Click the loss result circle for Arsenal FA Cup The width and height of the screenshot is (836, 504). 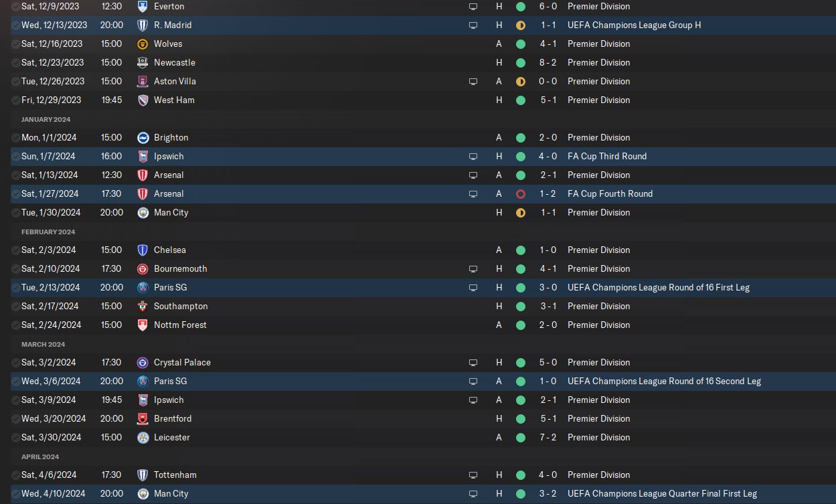point(521,194)
